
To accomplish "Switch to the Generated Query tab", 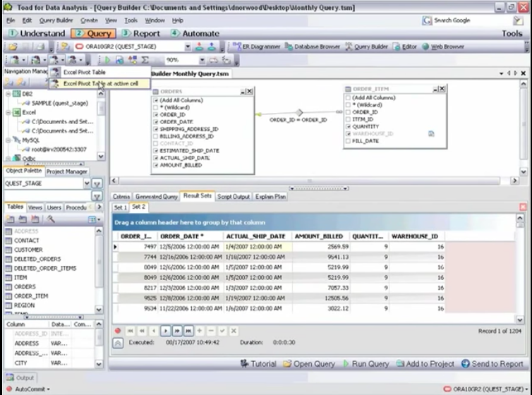I will pyautogui.click(x=157, y=197).
